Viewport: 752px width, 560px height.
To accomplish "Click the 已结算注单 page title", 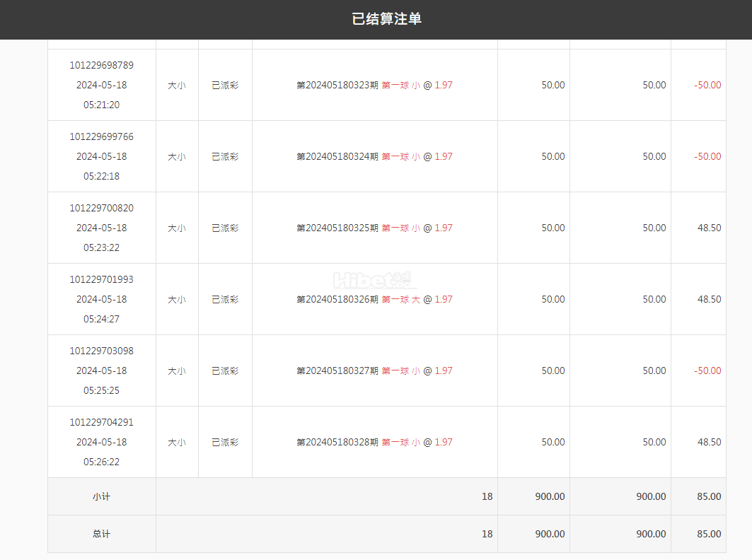I will 386,18.
